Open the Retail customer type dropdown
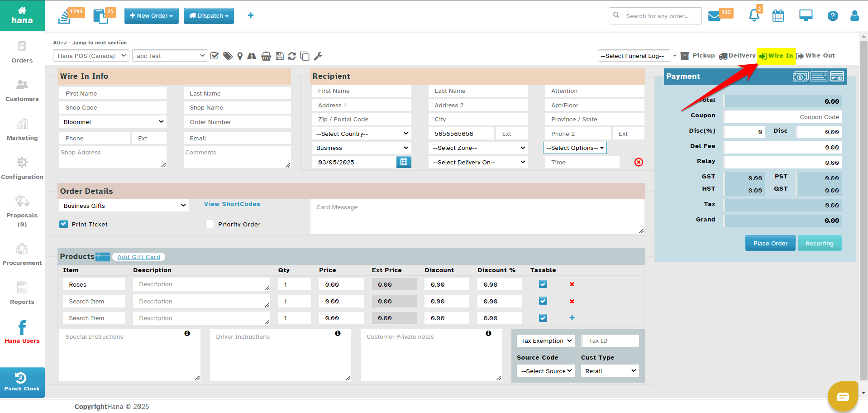 (x=610, y=371)
